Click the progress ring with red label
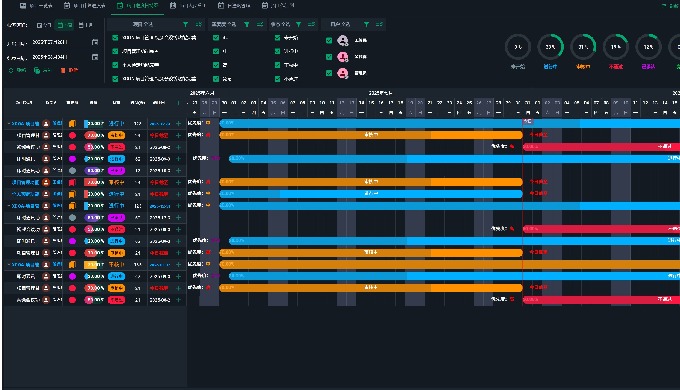The width and height of the screenshot is (680, 390). tap(616, 47)
